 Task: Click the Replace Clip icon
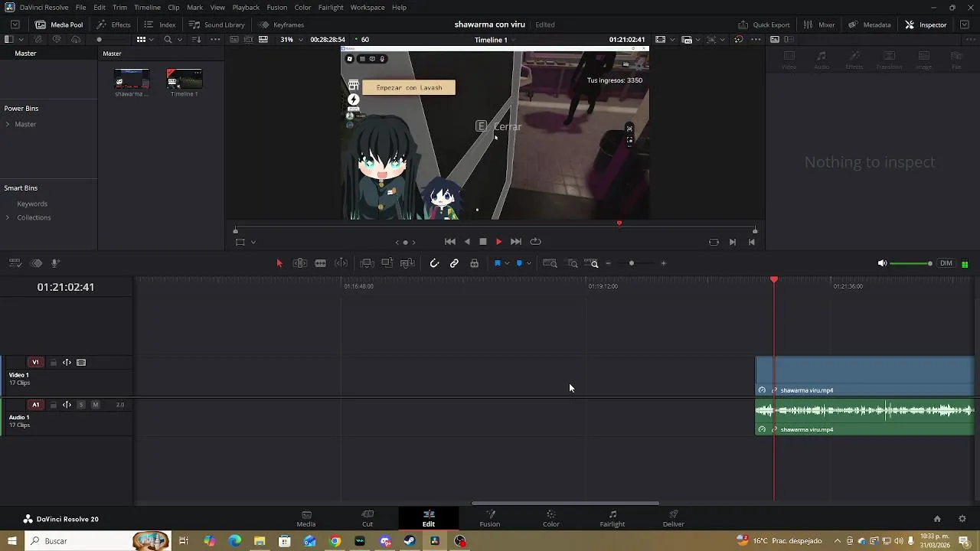[407, 263]
